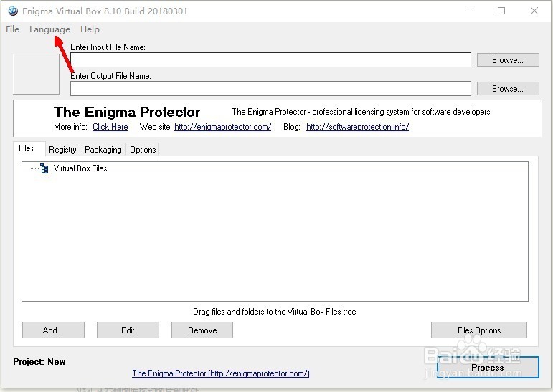Open the softwareprotection.info blog link
553x392 pixels.
[357, 127]
